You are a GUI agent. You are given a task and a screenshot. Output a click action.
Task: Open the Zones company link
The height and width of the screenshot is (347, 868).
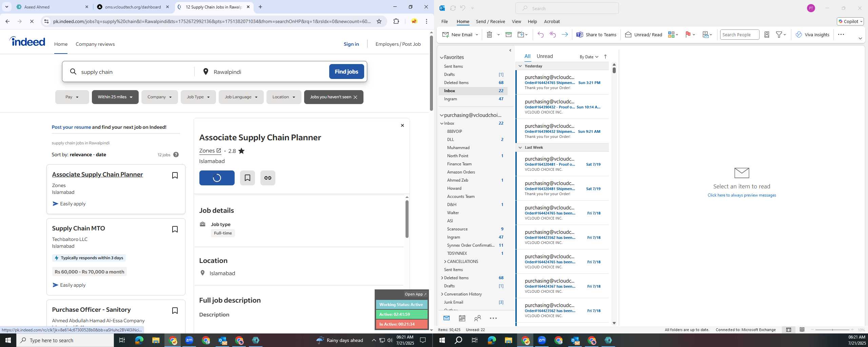[210, 151]
